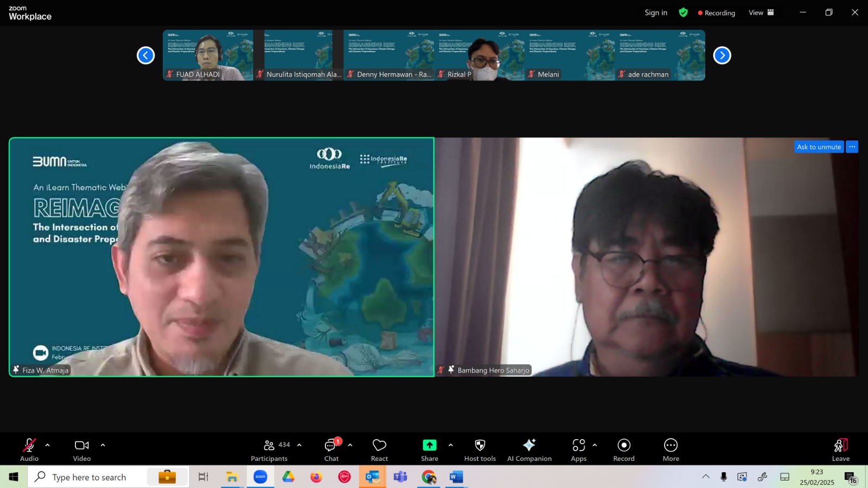Click Fiza W. Atmaja name label

pos(41,370)
